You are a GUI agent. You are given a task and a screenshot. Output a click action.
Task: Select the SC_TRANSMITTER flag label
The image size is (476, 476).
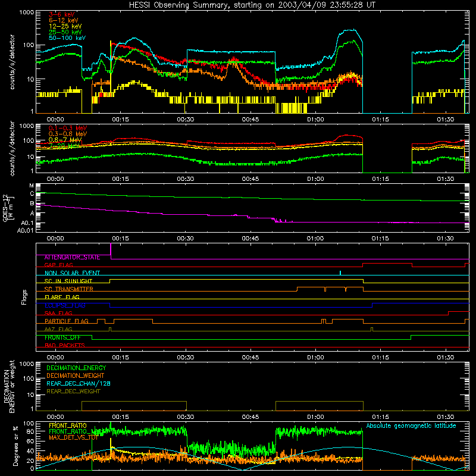coord(68,289)
